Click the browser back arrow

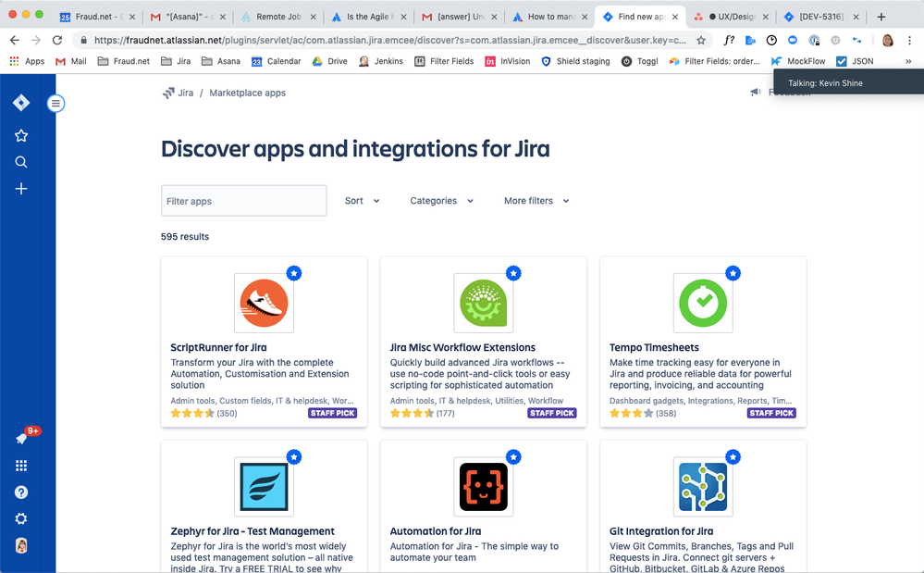15,40
